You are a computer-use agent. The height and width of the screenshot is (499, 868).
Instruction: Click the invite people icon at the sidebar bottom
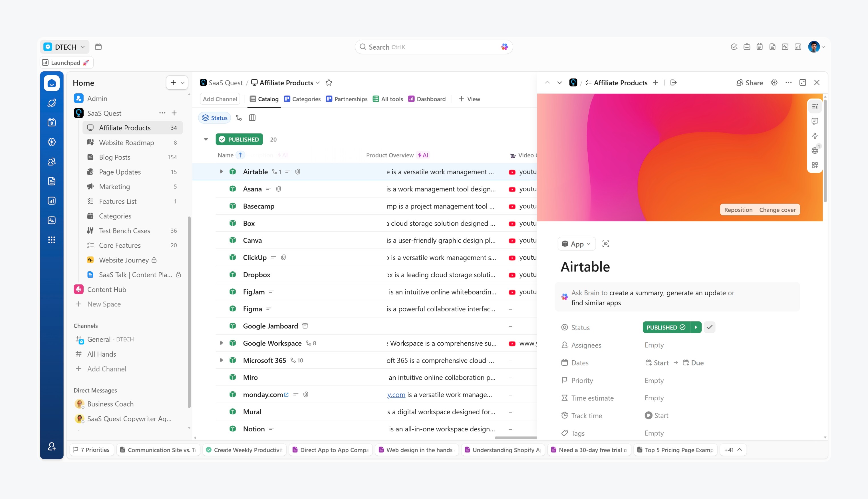(x=52, y=446)
